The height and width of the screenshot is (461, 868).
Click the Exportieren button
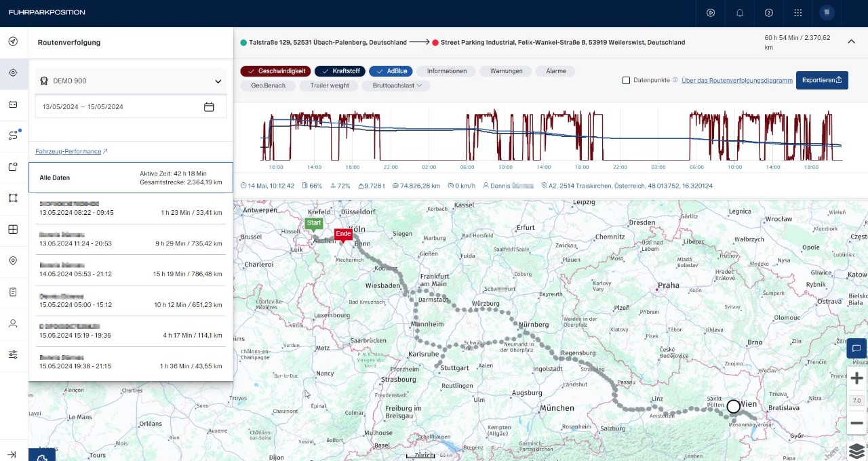[x=822, y=80]
